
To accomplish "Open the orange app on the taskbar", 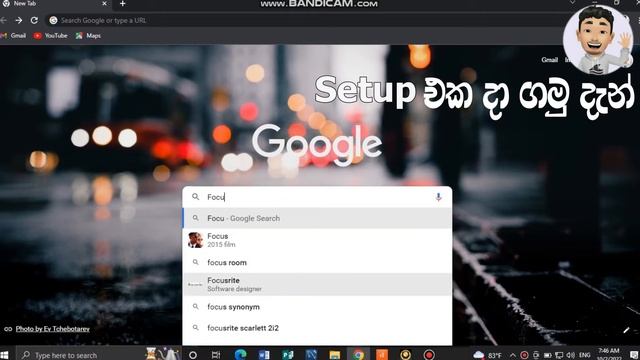I will 382,355.
